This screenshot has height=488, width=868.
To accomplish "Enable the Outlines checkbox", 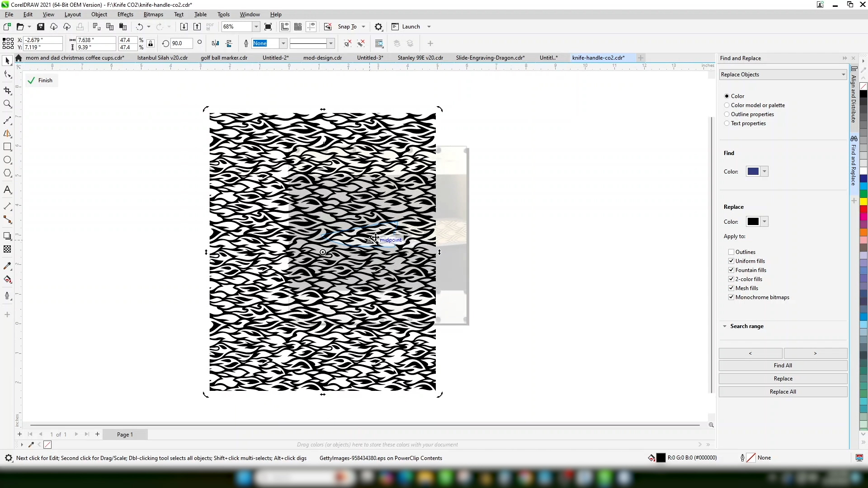I will tap(731, 252).
